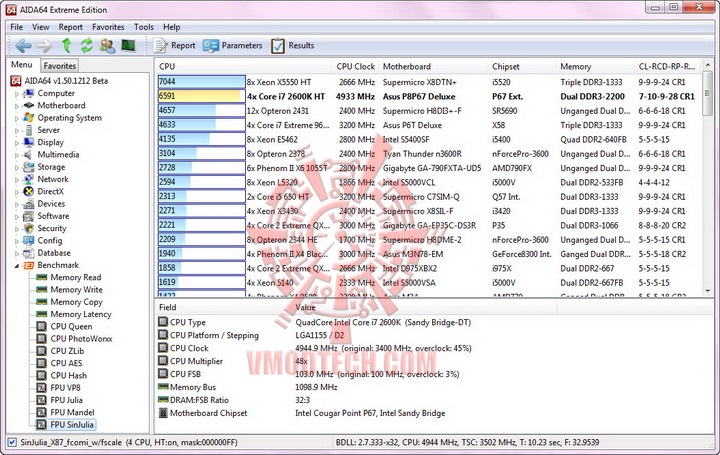
Task: Open the Tools menu
Action: point(144,27)
